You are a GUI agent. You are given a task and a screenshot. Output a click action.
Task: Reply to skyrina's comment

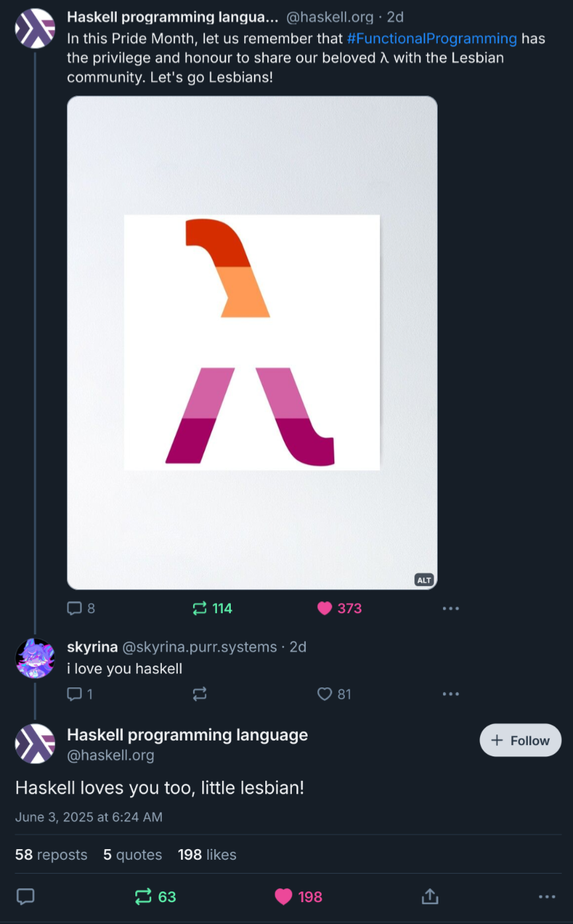74,694
